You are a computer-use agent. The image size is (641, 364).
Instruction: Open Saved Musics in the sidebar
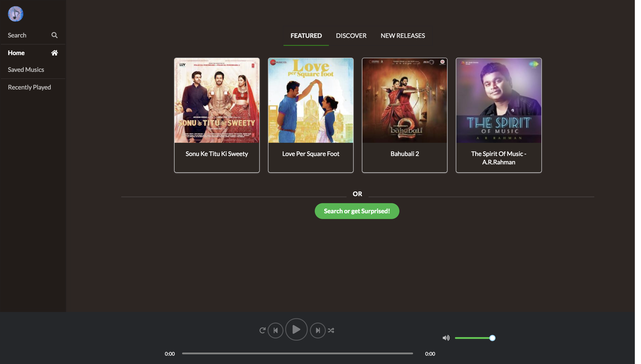click(x=33, y=70)
